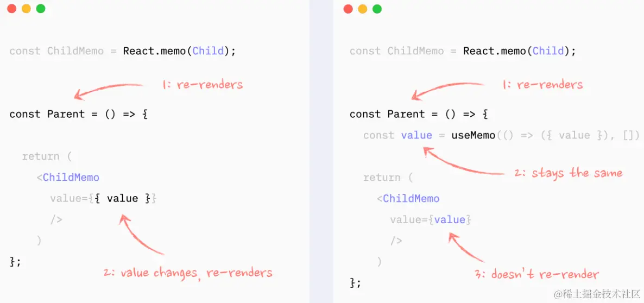
Task: Click '{ value }' prop in left panel
Action: coord(122,199)
